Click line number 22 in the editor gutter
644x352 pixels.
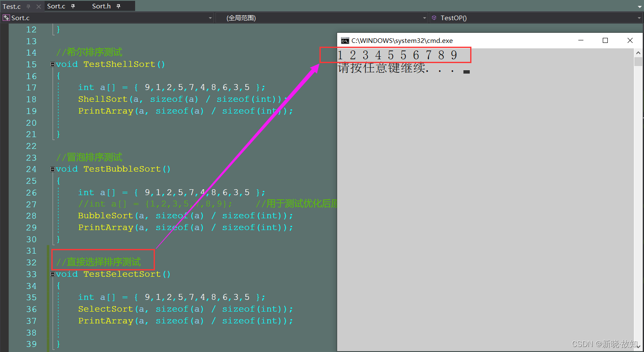pos(31,146)
